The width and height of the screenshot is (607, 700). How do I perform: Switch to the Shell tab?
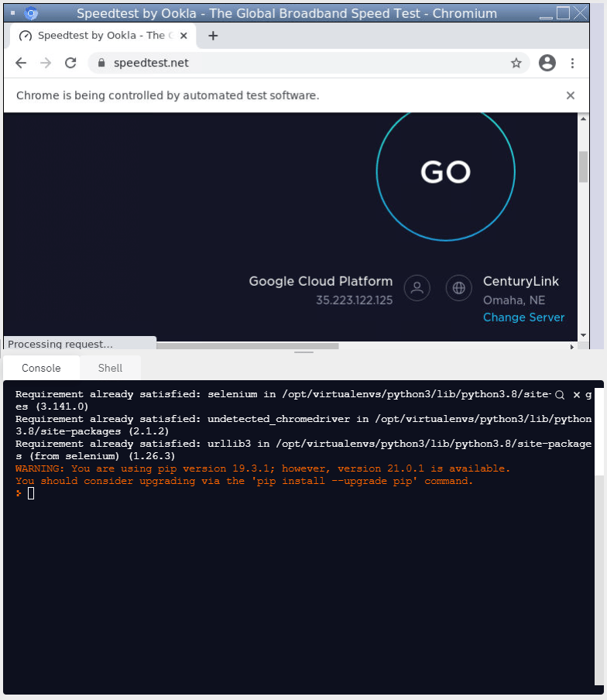click(110, 368)
